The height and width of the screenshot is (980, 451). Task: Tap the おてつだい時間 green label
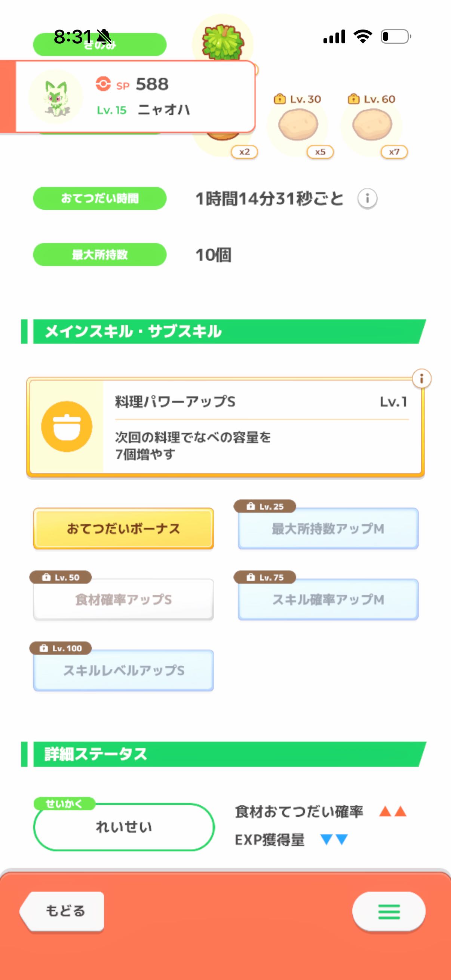pos(100,198)
